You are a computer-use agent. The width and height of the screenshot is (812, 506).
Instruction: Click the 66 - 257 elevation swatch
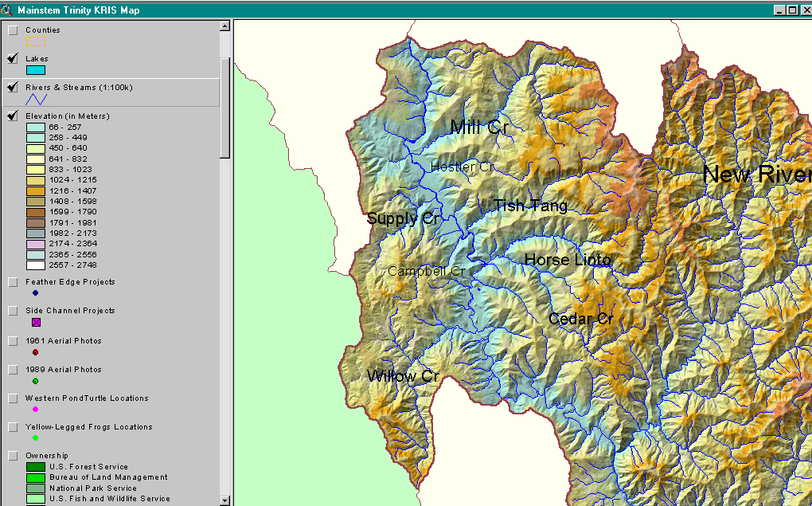click(x=36, y=127)
